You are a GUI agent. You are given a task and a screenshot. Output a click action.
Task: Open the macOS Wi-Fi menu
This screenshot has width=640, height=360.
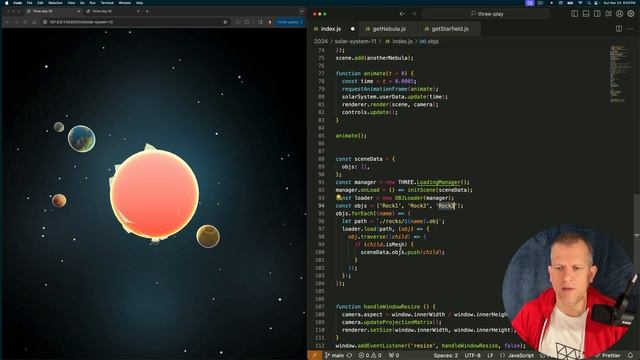click(580, 3)
